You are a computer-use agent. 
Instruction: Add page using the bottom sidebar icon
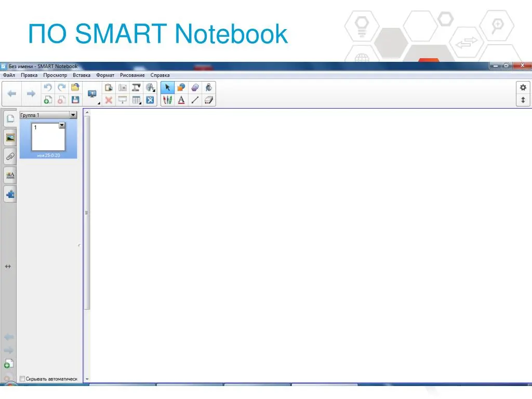pyautogui.click(x=8, y=364)
